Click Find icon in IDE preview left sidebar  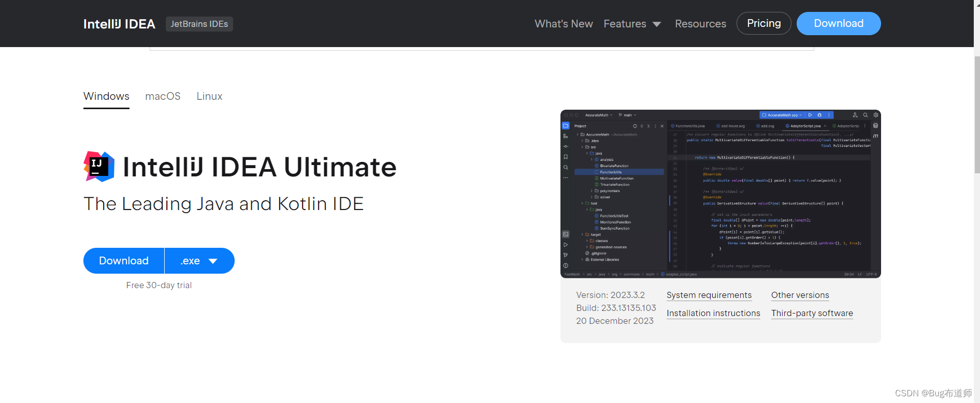click(x=566, y=168)
